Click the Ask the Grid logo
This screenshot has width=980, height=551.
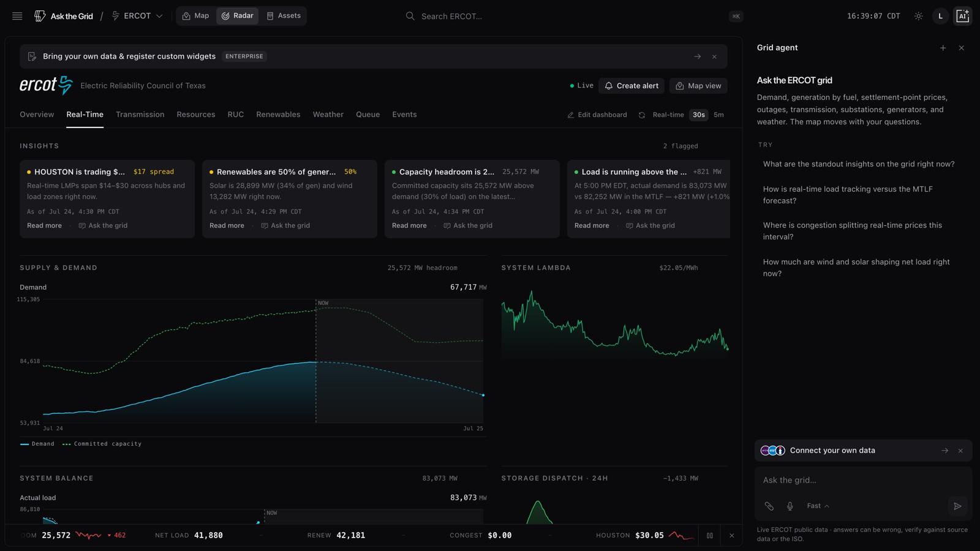click(64, 16)
